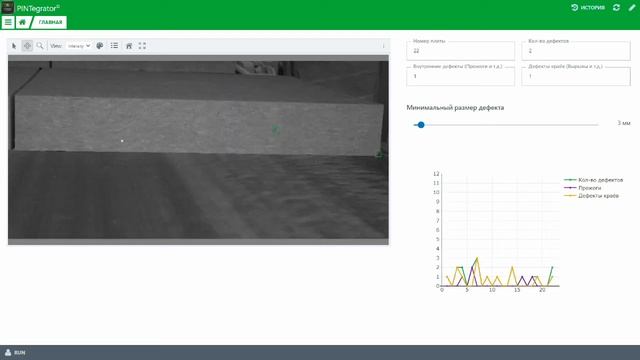Screen dimensions: 640x360
Task: Select the pan/move tool in image viewer
Action: pos(27,46)
